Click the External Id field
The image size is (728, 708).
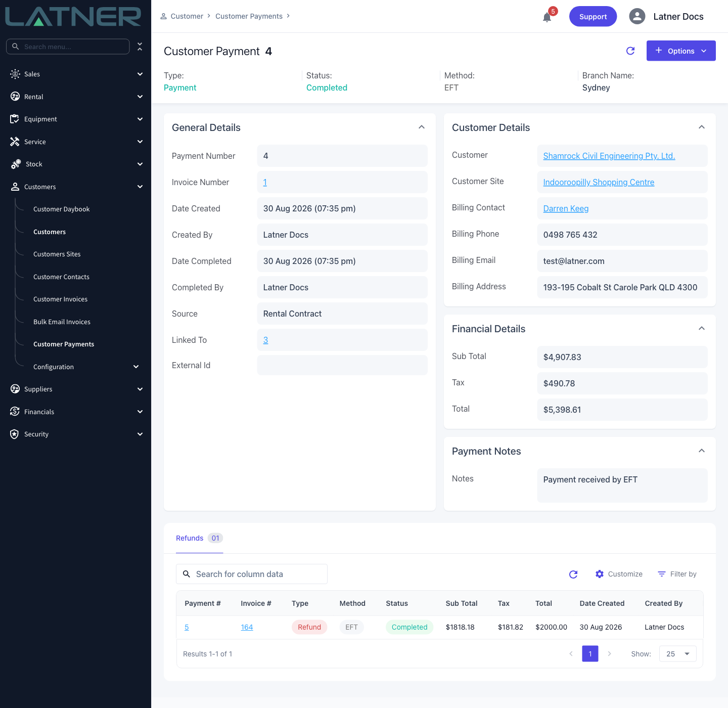tap(342, 365)
